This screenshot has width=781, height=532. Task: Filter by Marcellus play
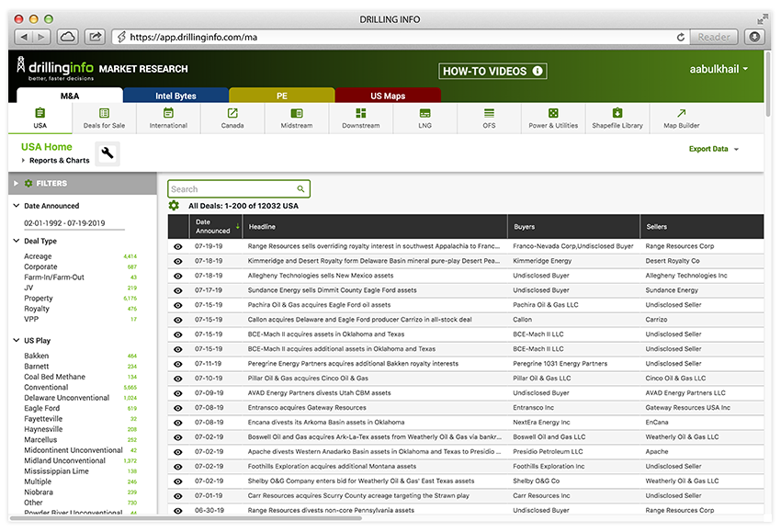(x=40, y=439)
